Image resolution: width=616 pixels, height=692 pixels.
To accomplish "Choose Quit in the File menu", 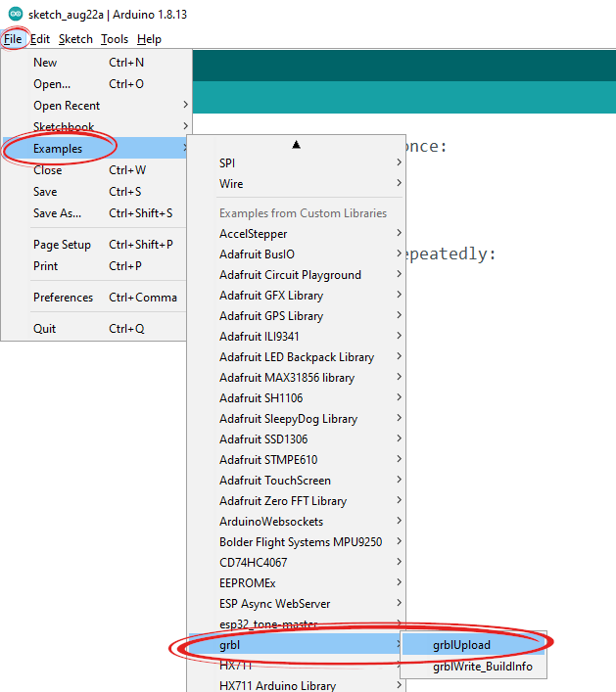I will [x=94, y=329].
